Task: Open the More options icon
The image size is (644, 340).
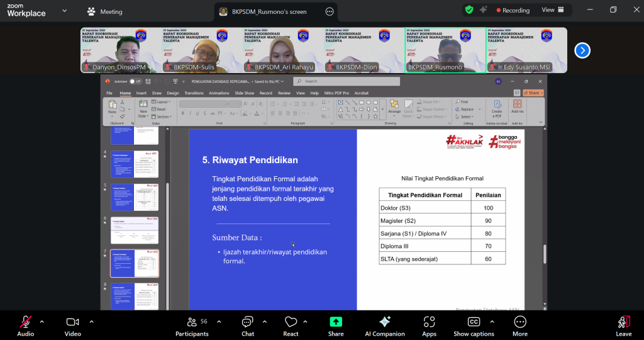Action: [520, 322]
